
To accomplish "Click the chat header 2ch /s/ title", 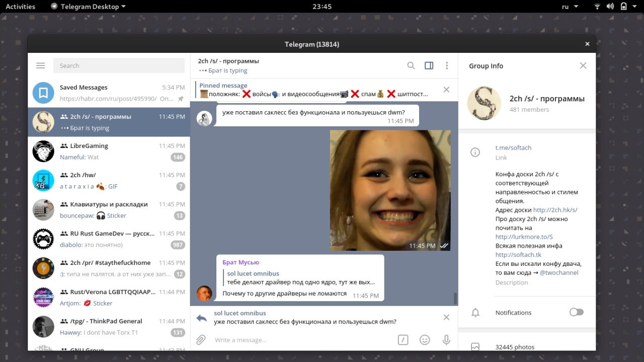I will coord(228,61).
